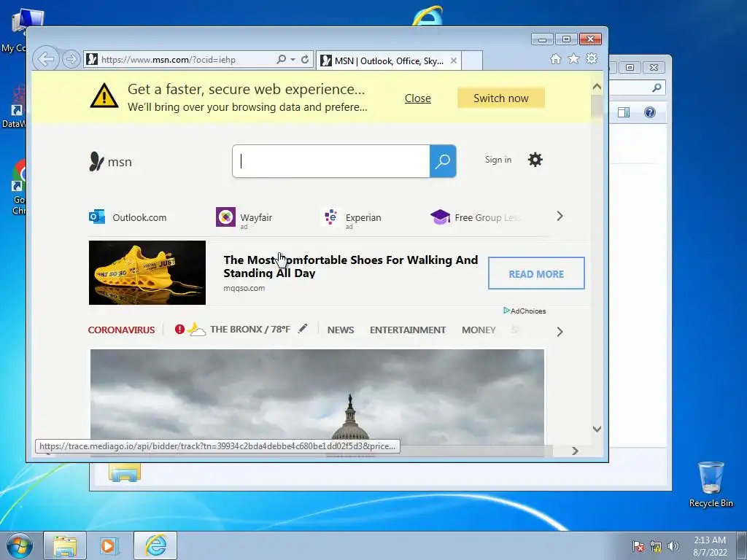Open Action Center flag in tray
The image size is (747, 560).
click(638, 546)
